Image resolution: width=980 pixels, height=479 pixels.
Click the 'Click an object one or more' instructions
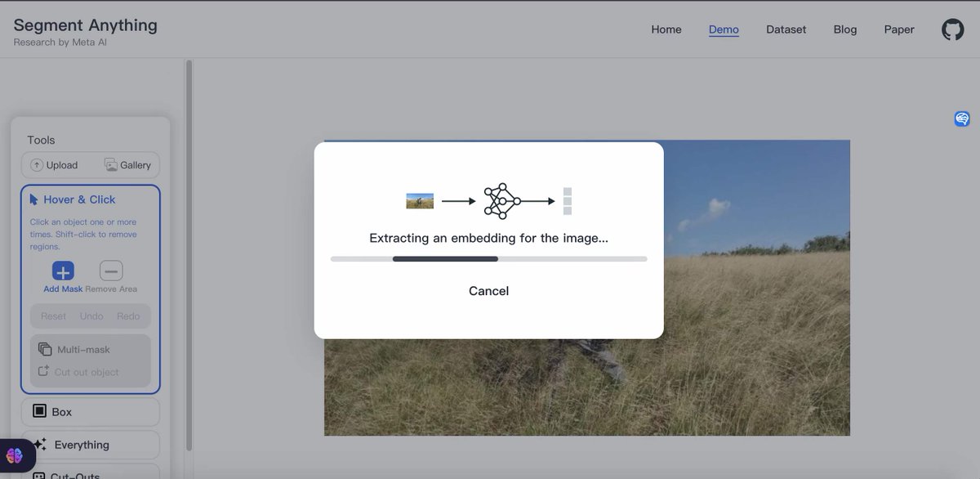[83, 234]
